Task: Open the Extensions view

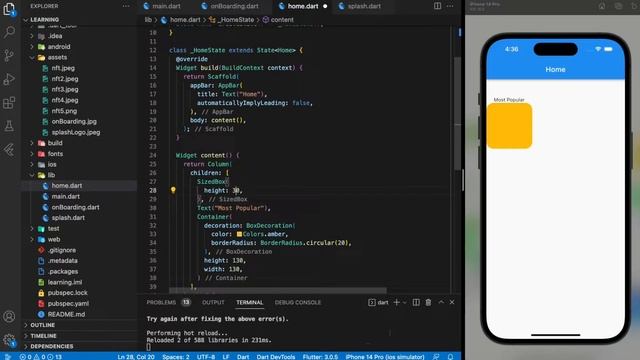Action: pos(9,102)
